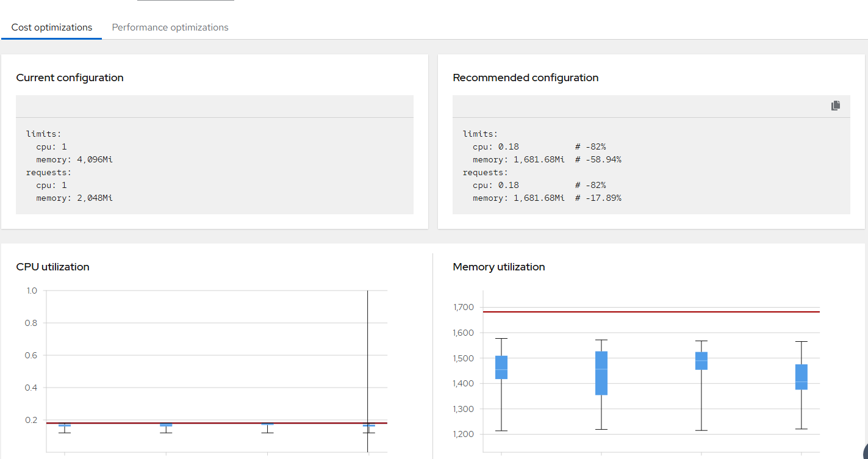
Task: Click the leftmost box plot in Memory utilization
Action: [501, 367]
